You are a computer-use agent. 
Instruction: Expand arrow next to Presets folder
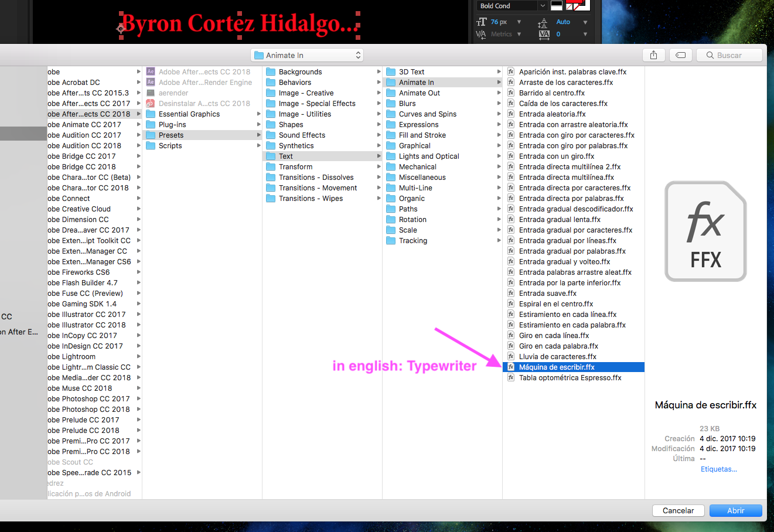pyautogui.click(x=258, y=135)
